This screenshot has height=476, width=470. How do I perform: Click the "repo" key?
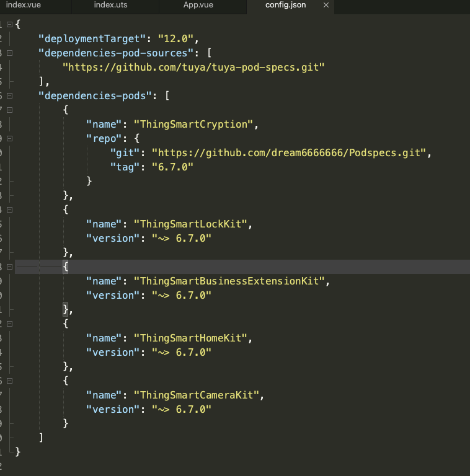tap(104, 138)
